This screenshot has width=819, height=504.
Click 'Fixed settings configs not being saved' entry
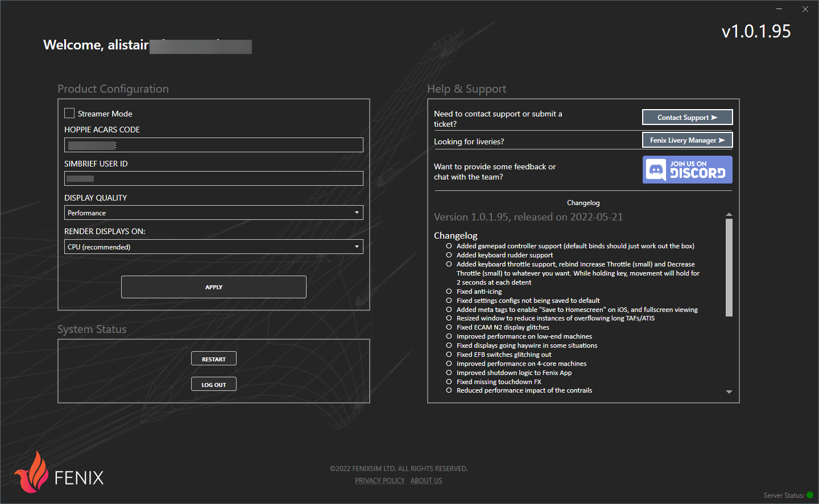(528, 301)
